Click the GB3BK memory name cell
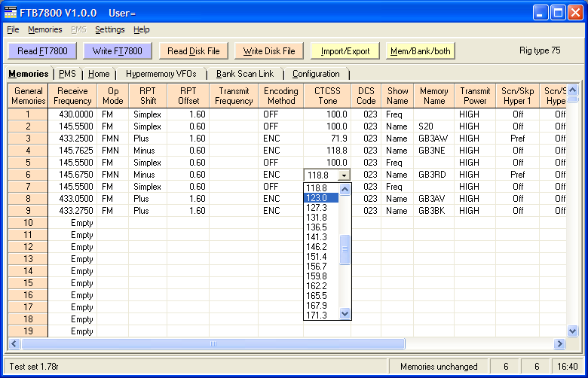This screenshot has height=378, width=588. (x=434, y=211)
